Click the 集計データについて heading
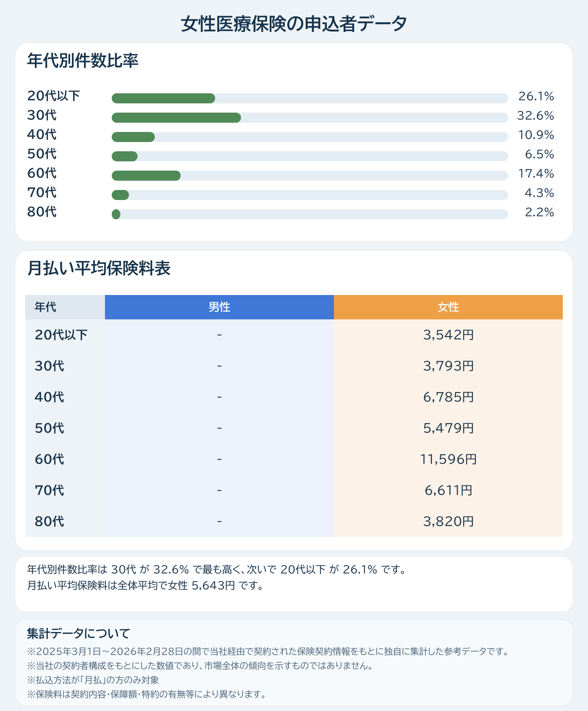 (78, 633)
